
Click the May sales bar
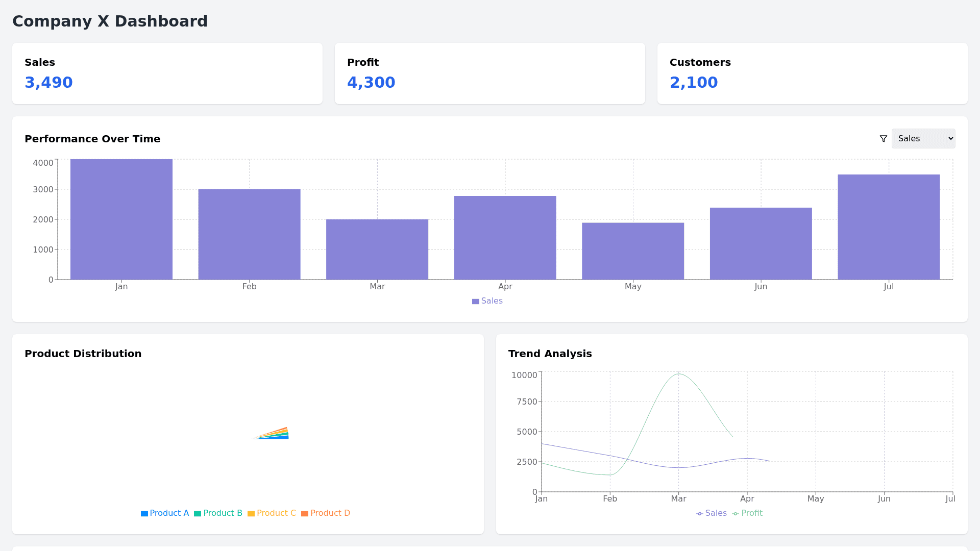pyautogui.click(x=633, y=251)
